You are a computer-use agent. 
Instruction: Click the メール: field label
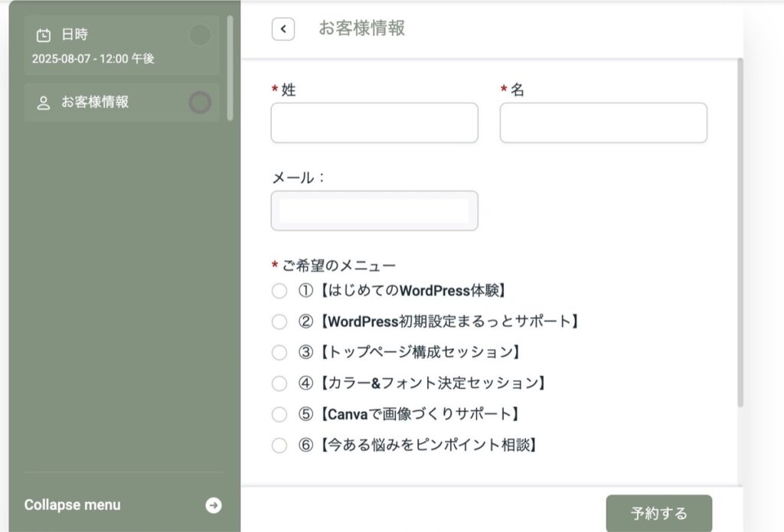(298, 178)
